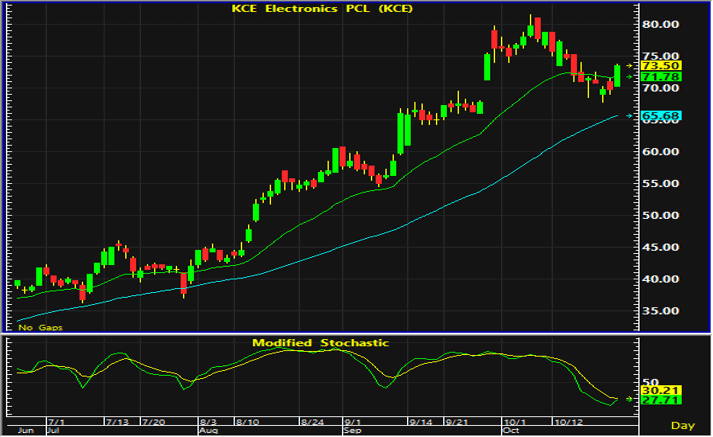Click the yellow 30.21 stochastic value label
Image resolution: width=713 pixels, height=437 pixels.
click(x=661, y=390)
